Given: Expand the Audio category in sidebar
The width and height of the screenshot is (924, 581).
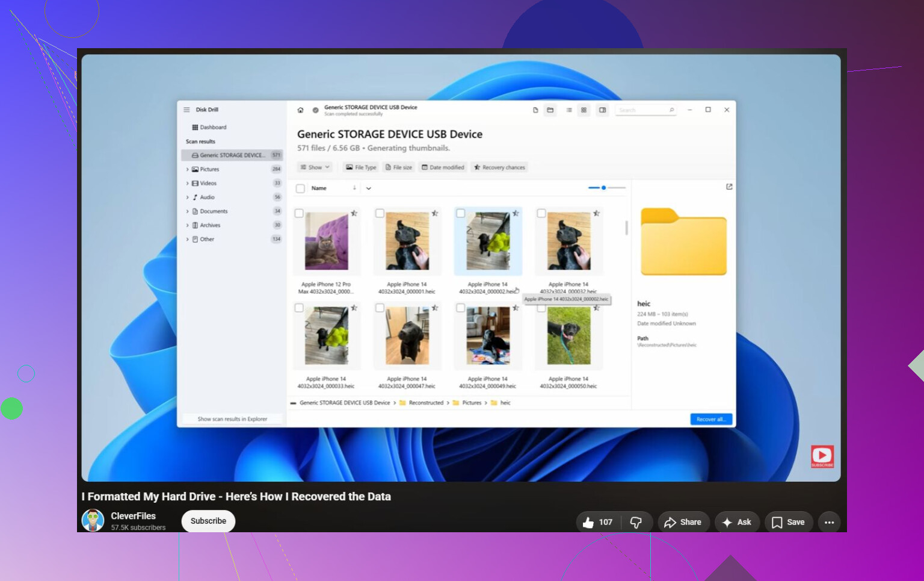Looking at the screenshot, I should point(187,197).
